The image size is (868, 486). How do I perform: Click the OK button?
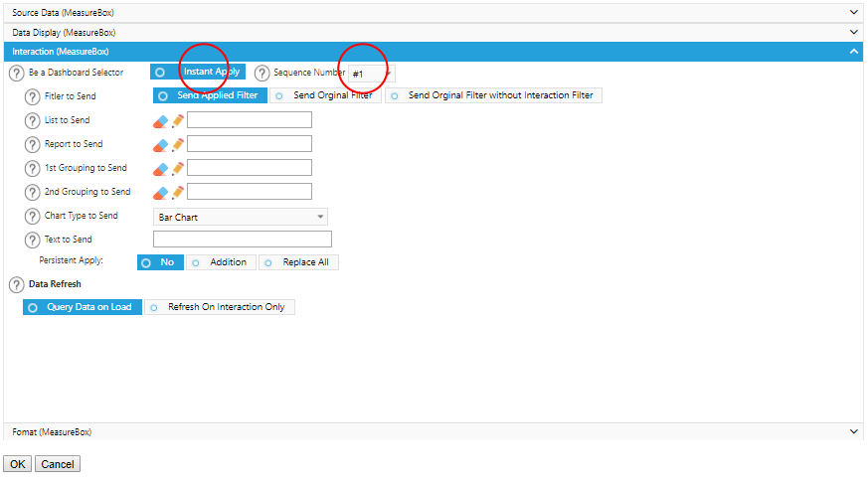pyautogui.click(x=17, y=464)
